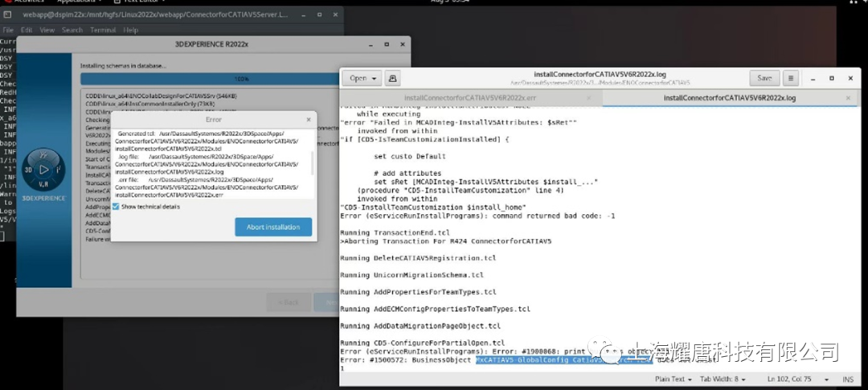Open the text editor hamburger menu
This screenshot has height=390, width=868.
click(791, 79)
